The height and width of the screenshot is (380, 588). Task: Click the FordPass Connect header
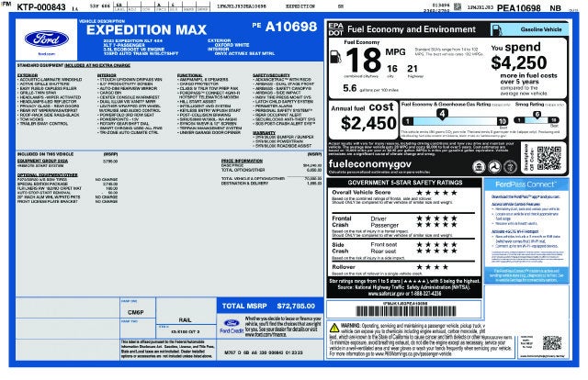click(x=526, y=184)
